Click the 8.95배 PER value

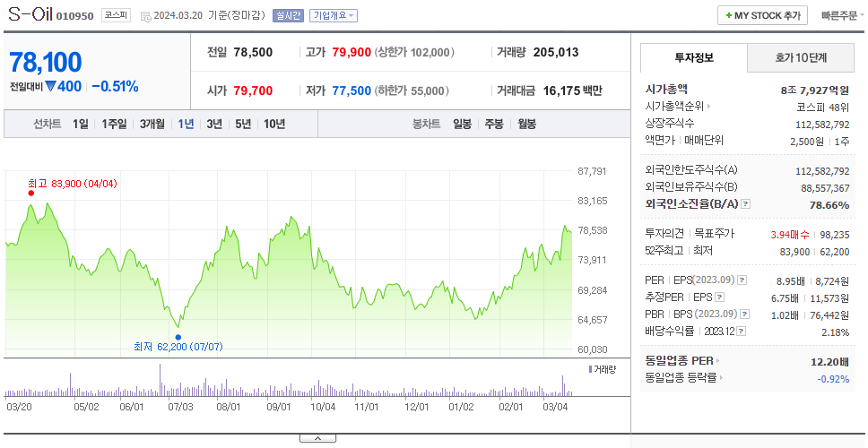click(790, 281)
